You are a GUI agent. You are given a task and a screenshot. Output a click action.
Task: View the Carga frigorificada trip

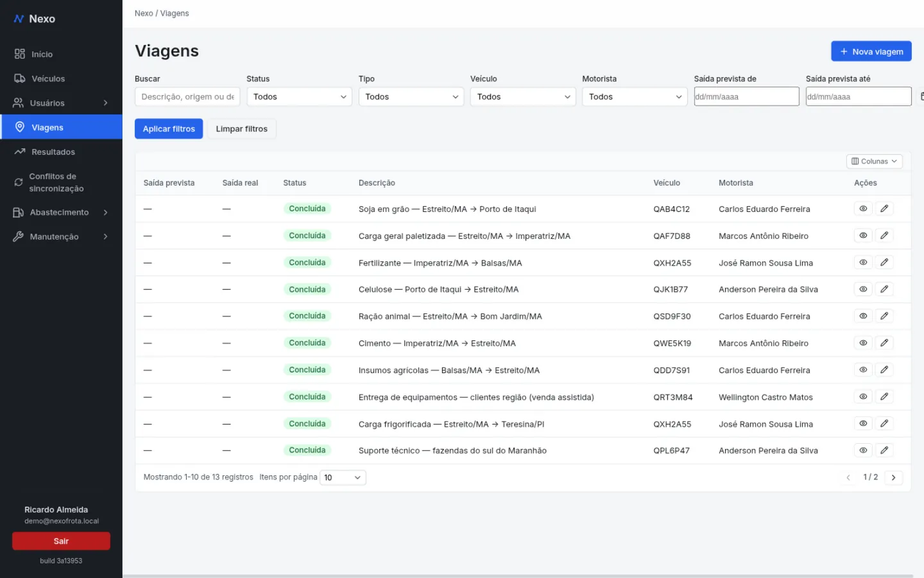[863, 424]
